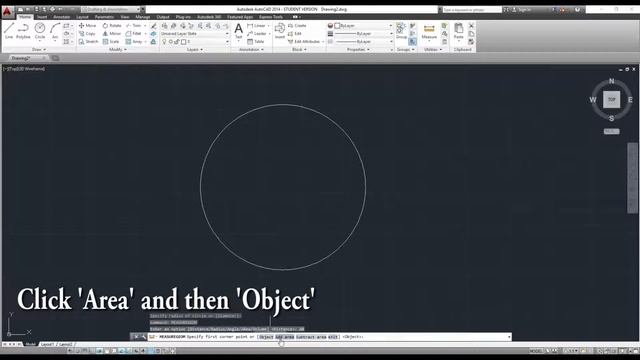This screenshot has height=360, width=640.
Task: Click the Insert block tool
Action: pos(280,31)
